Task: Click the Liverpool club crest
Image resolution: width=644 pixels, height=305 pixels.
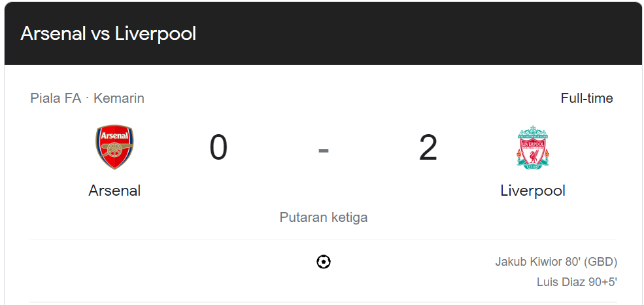Action: (533, 147)
